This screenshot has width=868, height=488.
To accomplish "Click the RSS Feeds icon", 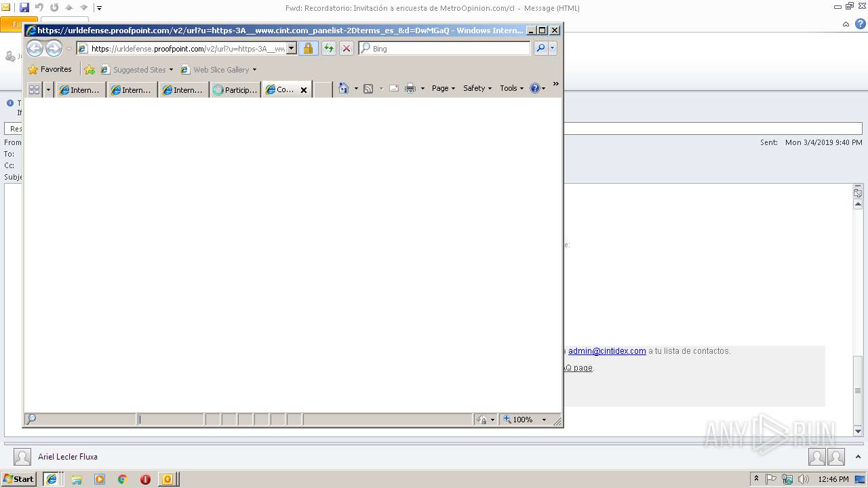I will click(x=368, y=88).
